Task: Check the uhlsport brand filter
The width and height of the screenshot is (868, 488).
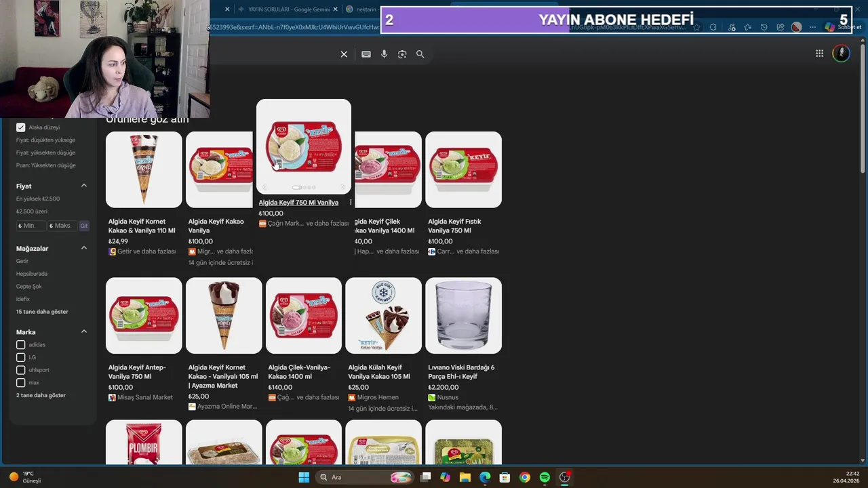Action: [x=21, y=370]
